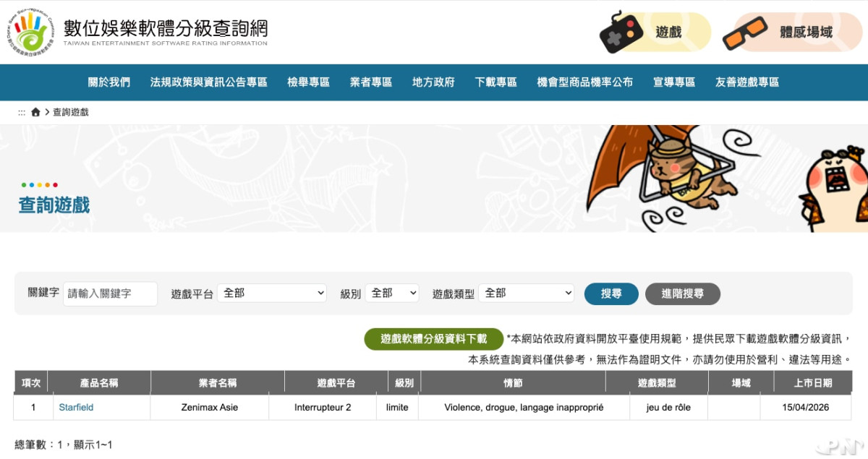This screenshot has height=459, width=868.
Task: Open 關於我們 menu item
Action: click(109, 82)
